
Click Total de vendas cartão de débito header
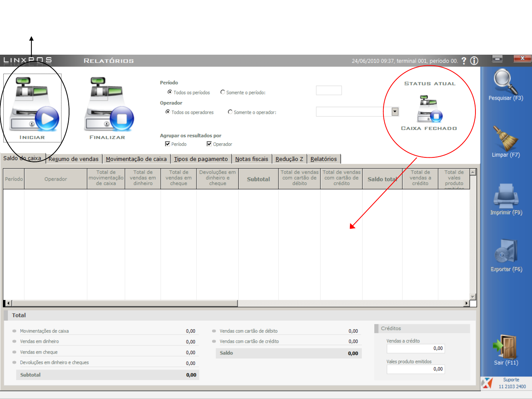300,179
